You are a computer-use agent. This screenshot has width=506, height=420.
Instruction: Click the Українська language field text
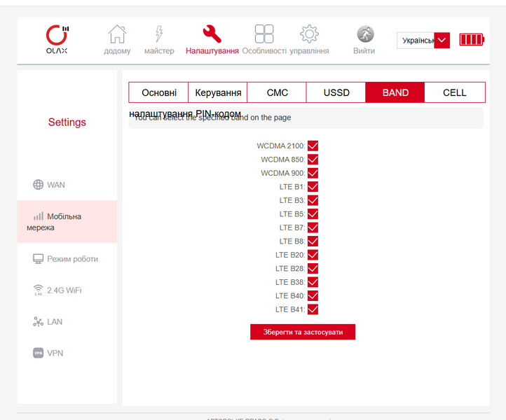(x=418, y=41)
